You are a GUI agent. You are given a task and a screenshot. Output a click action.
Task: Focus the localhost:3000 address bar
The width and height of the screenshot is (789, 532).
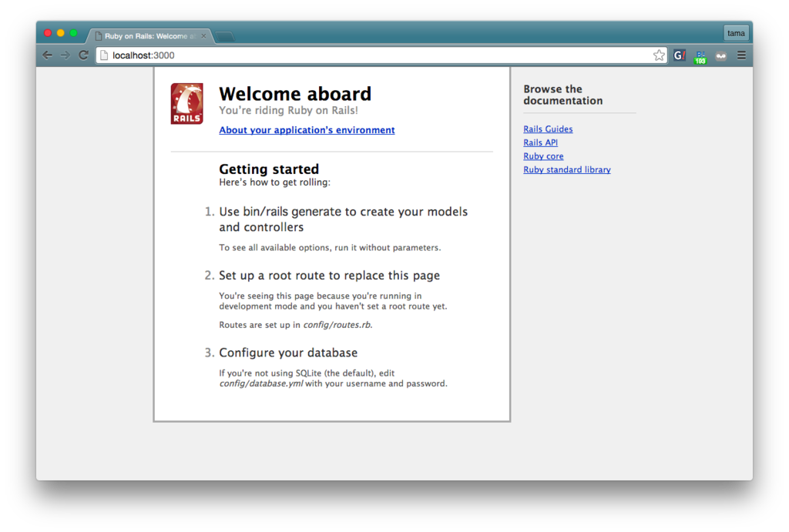pos(381,55)
